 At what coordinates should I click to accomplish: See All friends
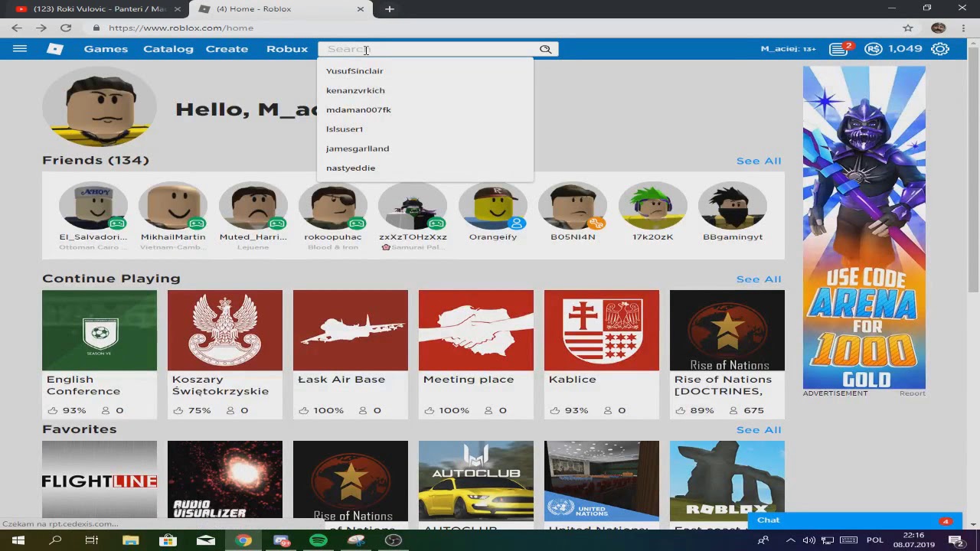pos(759,161)
